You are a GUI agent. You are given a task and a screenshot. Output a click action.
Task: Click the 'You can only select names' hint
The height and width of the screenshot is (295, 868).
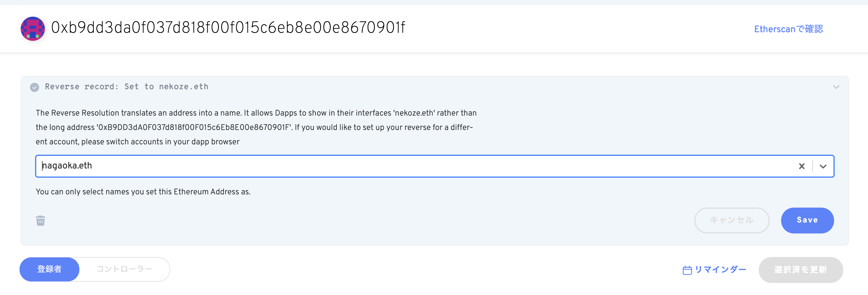pyautogui.click(x=143, y=191)
